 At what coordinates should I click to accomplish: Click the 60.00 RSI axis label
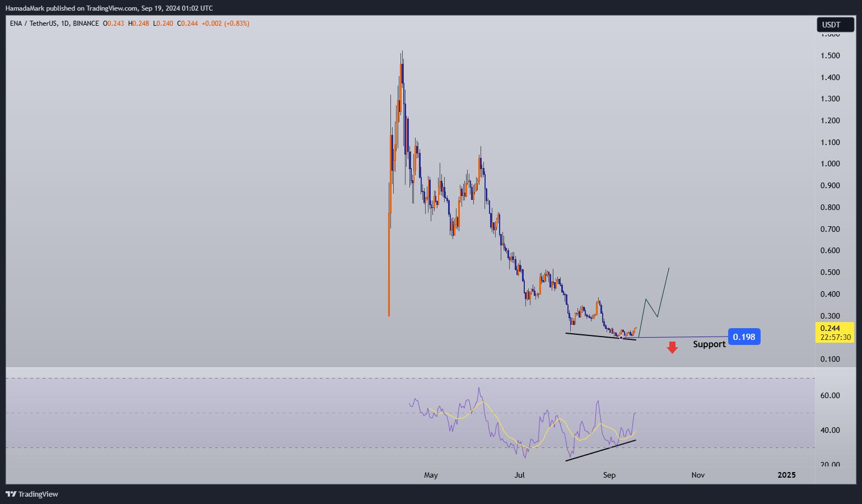(x=830, y=395)
